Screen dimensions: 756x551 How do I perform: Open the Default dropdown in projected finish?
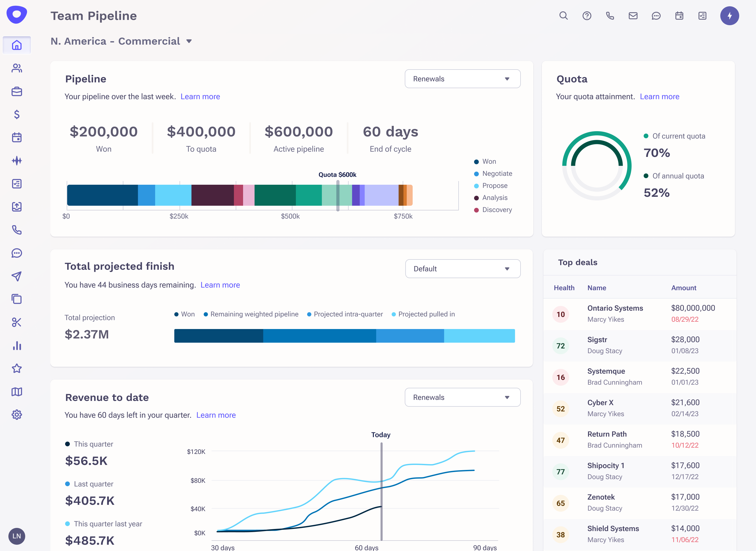(x=463, y=269)
